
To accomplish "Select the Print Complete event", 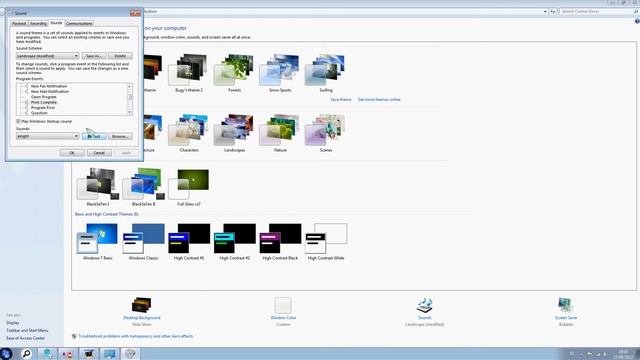I will click(x=44, y=102).
